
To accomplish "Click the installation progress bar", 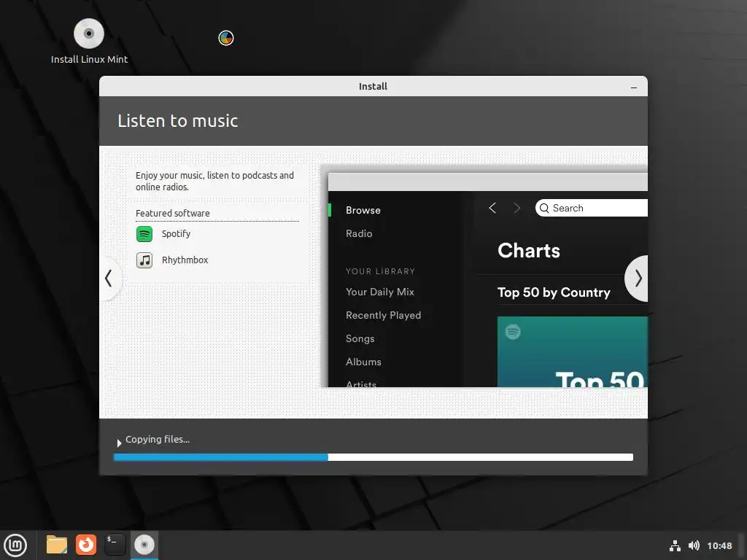I will coord(373,457).
